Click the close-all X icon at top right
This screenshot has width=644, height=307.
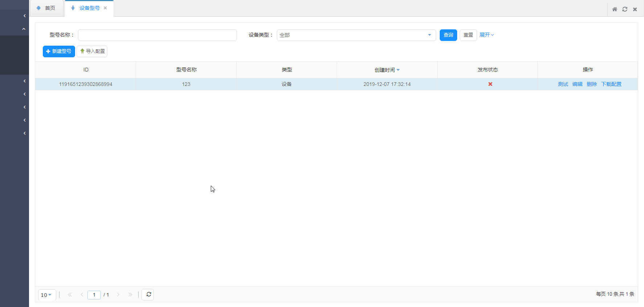[x=635, y=9]
